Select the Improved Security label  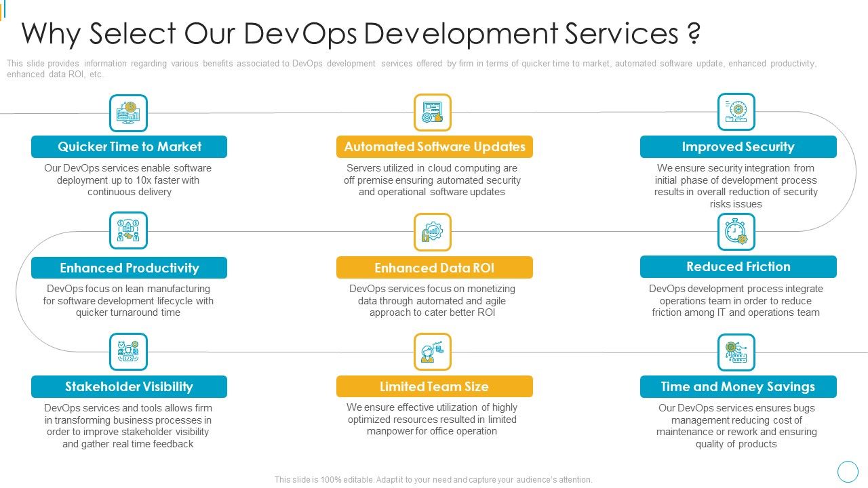[x=738, y=146]
